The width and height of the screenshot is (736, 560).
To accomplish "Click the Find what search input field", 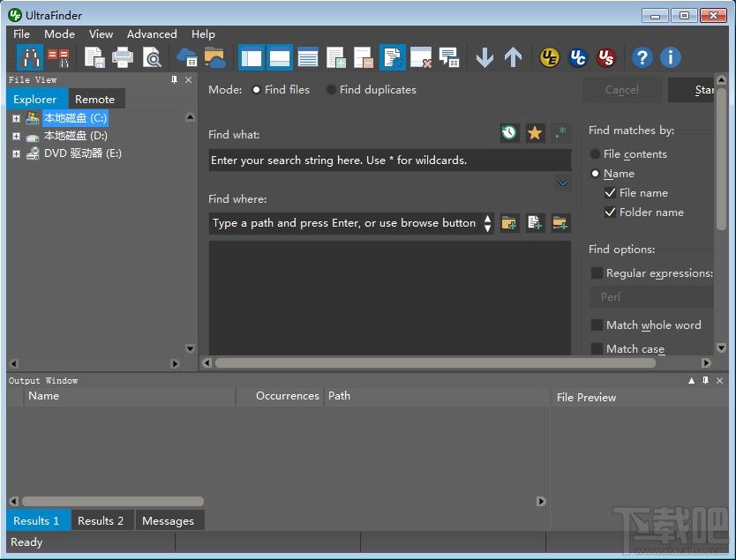I will [x=388, y=161].
